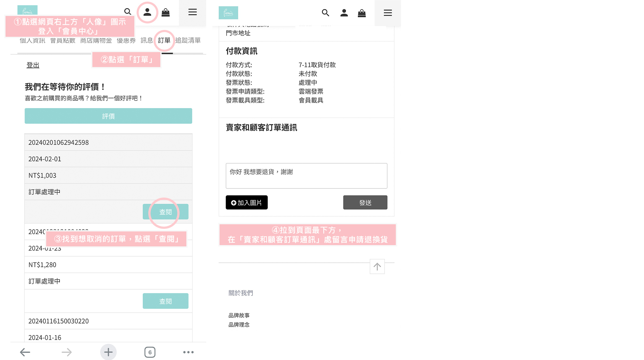644x360 pixels.
Task: Click the 登出 logout link
Action: point(33,65)
